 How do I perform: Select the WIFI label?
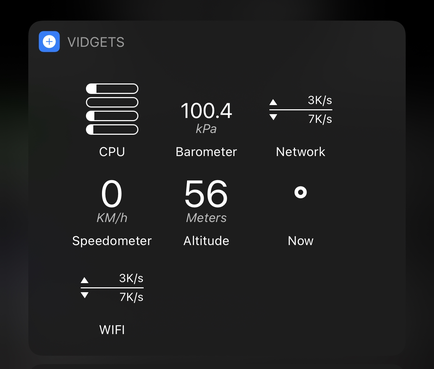[x=112, y=330]
